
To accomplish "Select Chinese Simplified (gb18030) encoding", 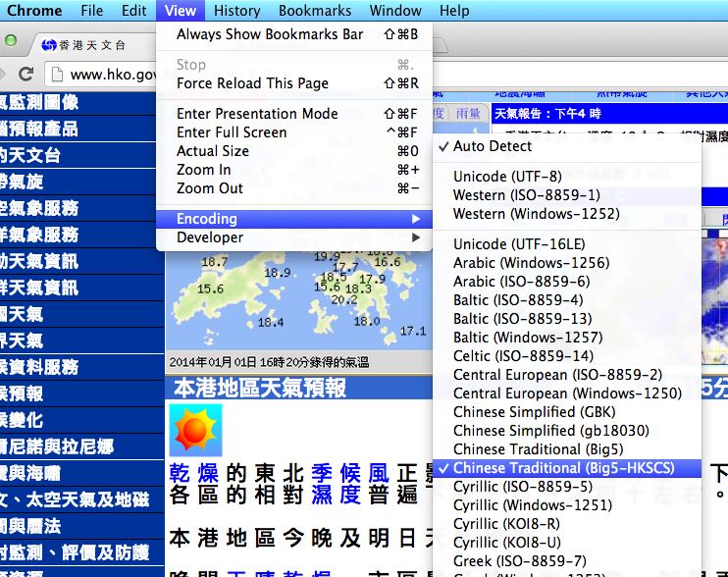I will coord(566,431).
